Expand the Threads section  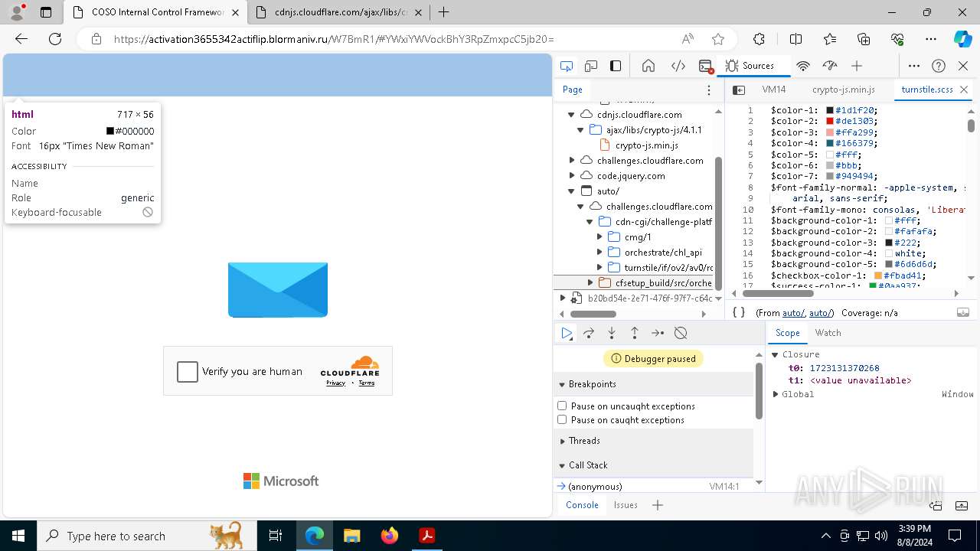point(562,441)
